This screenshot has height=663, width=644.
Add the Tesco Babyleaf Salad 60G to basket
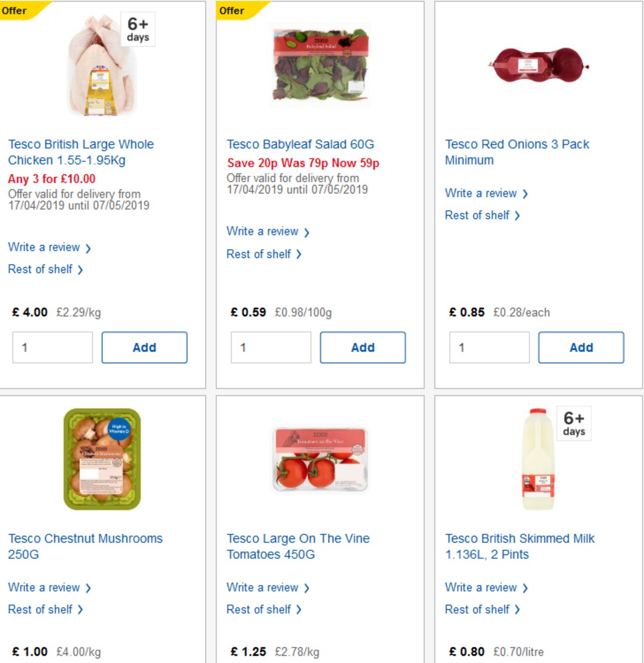(363, 347)
